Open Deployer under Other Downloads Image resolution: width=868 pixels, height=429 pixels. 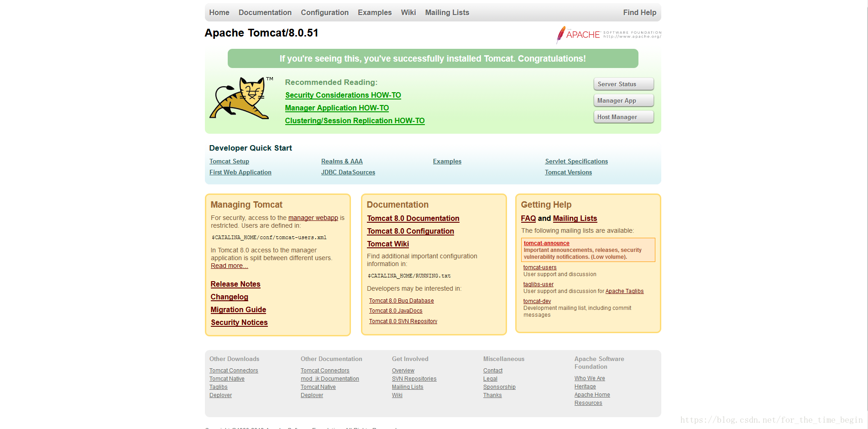point(220,395)
